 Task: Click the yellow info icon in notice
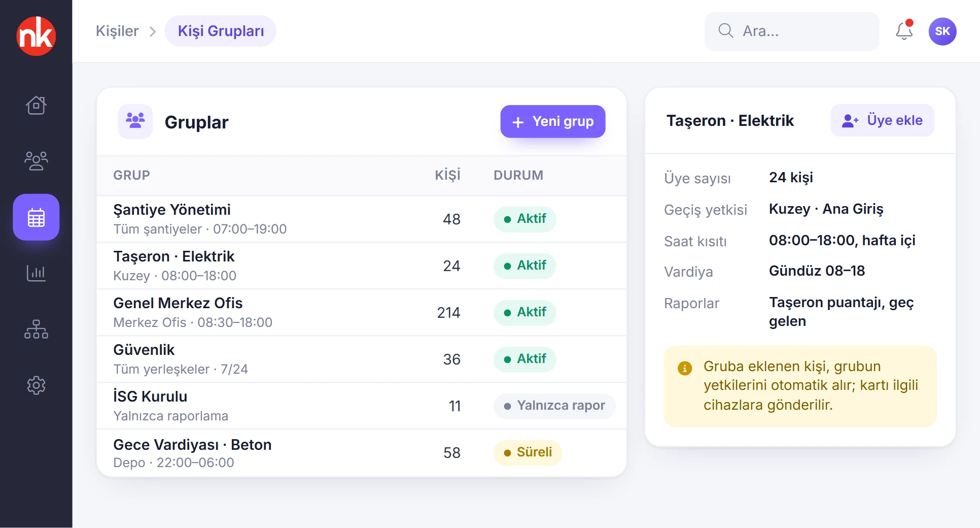[685, 368]
